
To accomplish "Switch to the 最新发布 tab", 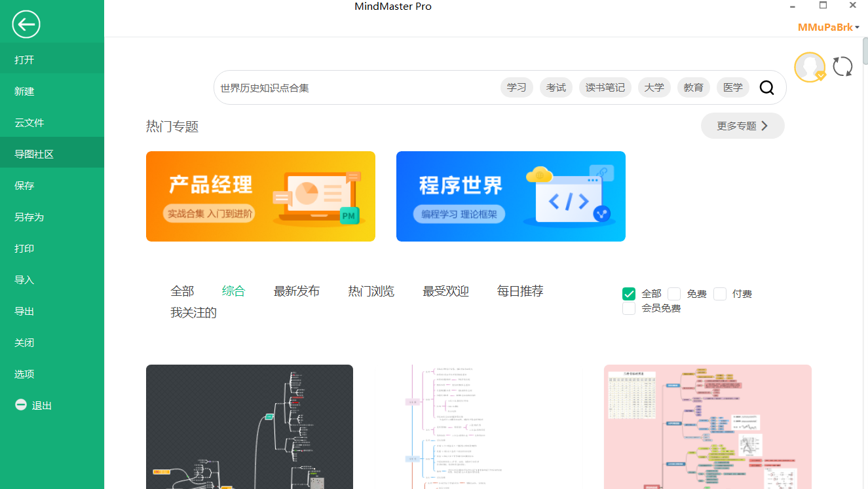I will tap(297, 291).
